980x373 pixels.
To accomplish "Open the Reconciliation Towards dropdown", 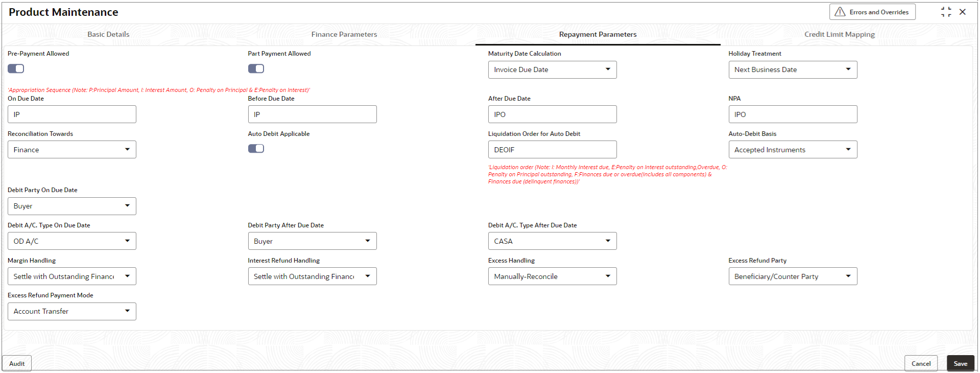I will 72,150.
